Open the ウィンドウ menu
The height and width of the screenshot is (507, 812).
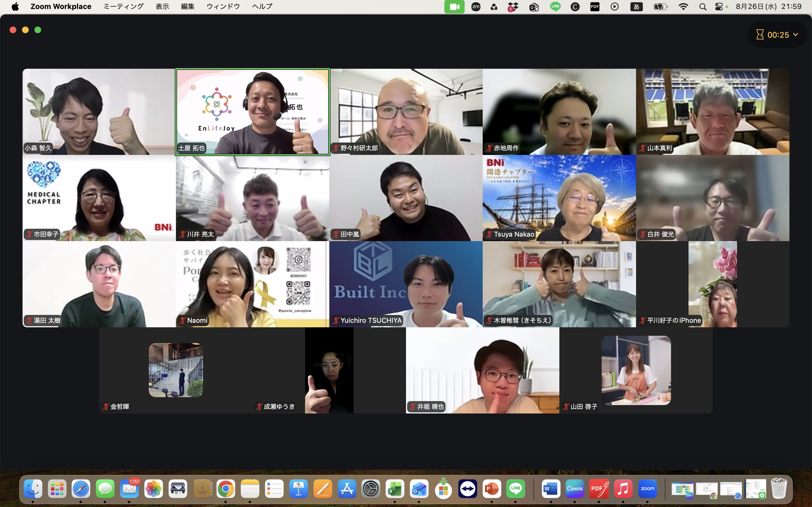(x=223, y=6)
